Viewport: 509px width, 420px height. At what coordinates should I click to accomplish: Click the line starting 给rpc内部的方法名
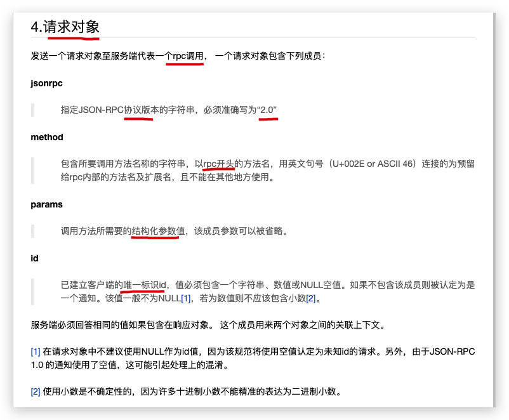click(168, 177)
